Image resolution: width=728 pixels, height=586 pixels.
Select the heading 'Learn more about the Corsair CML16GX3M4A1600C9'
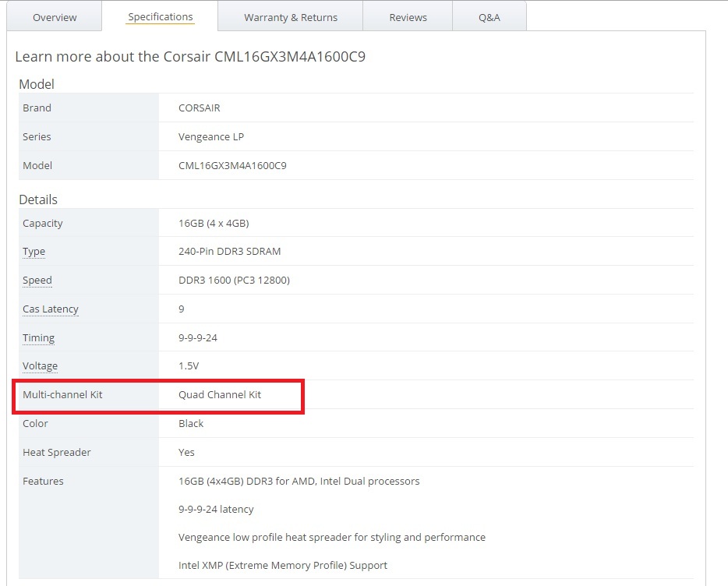[190, 57]
